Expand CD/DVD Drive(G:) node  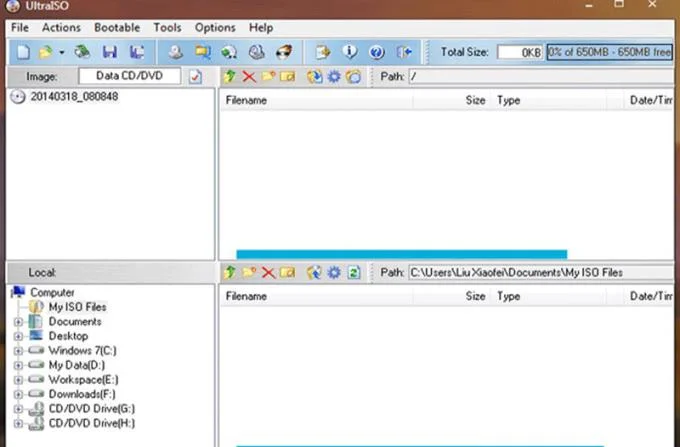coord(18,409)
